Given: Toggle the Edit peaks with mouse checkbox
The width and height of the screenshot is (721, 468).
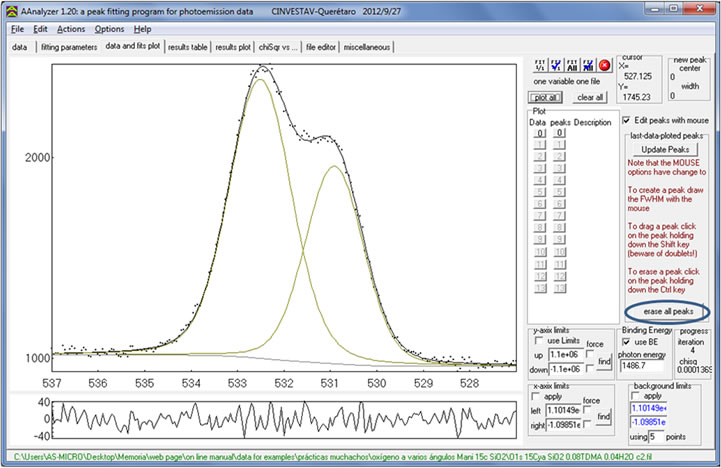Looking at the screenshot, I should [627, 119].
